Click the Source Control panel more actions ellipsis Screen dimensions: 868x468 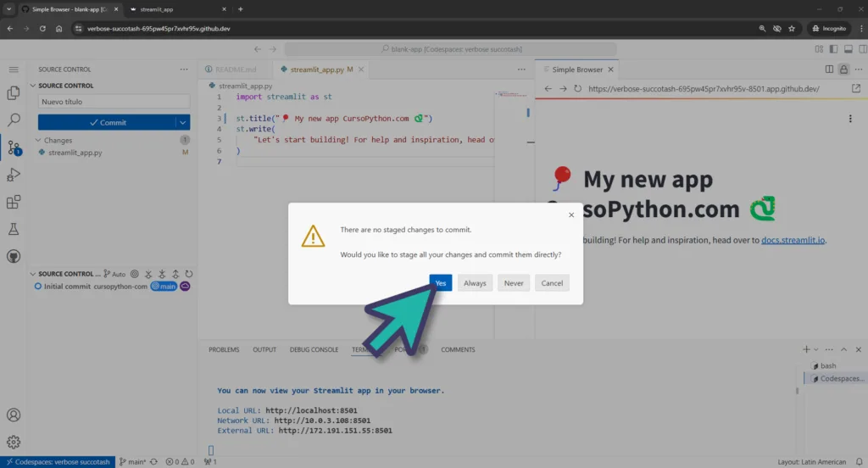pyautogui.click(x=184, y=70)
